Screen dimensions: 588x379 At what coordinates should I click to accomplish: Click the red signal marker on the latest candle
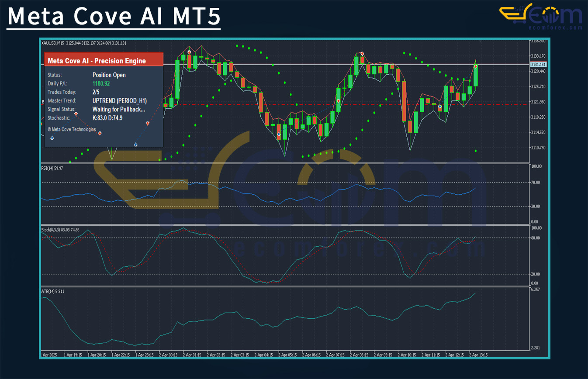point(475,66)
